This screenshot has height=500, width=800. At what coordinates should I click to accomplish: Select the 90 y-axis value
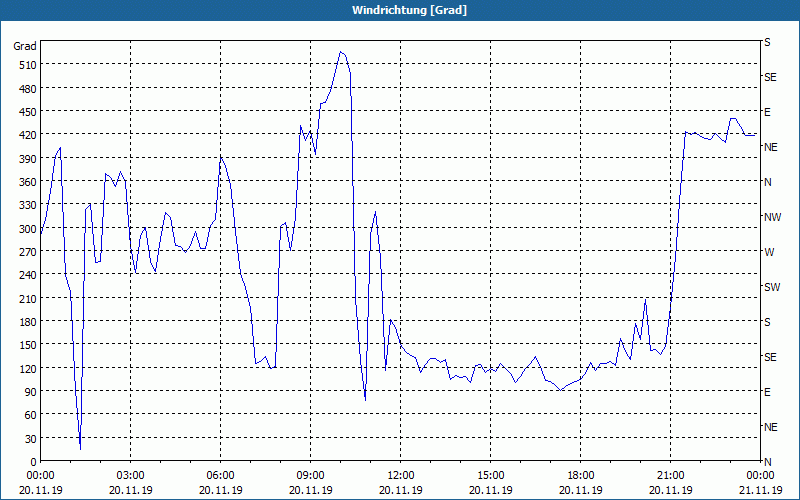(x=31, y=392)
